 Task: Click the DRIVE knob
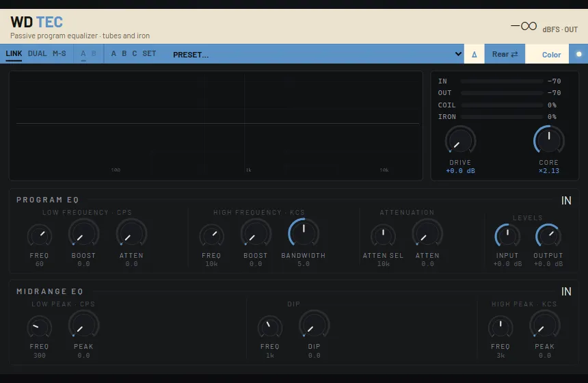460,141
